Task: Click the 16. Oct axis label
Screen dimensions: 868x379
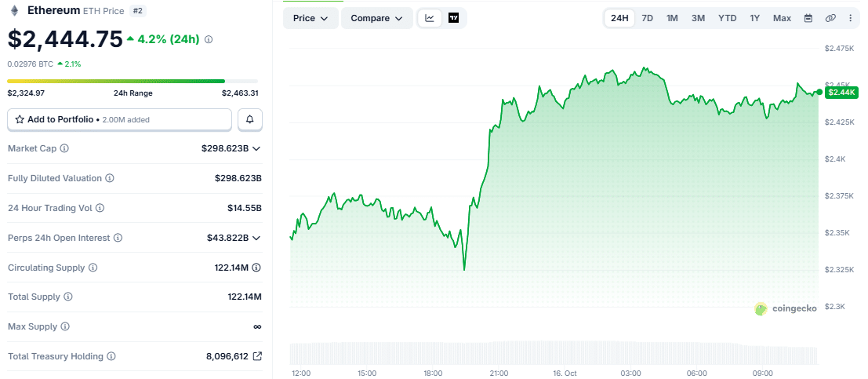Action: point(565,374)
